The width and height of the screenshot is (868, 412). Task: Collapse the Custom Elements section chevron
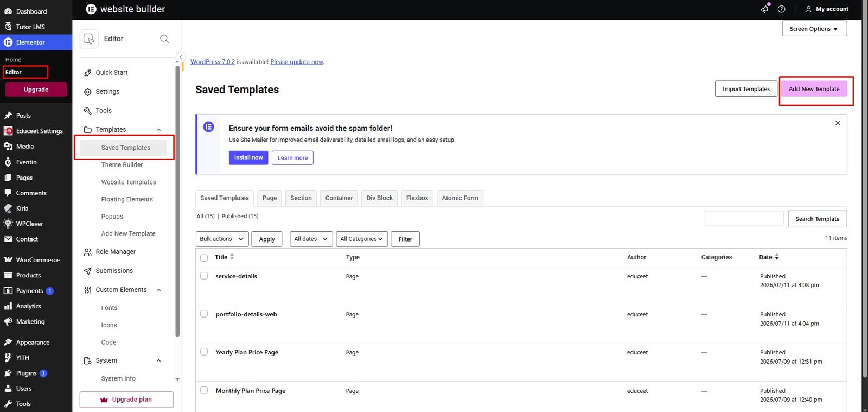(159, 290)
